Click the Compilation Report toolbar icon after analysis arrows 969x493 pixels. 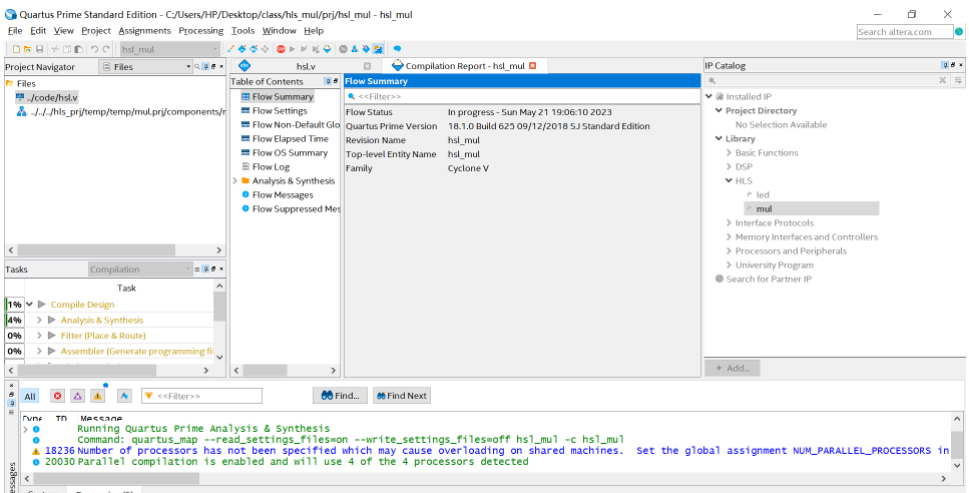[327, 49]
